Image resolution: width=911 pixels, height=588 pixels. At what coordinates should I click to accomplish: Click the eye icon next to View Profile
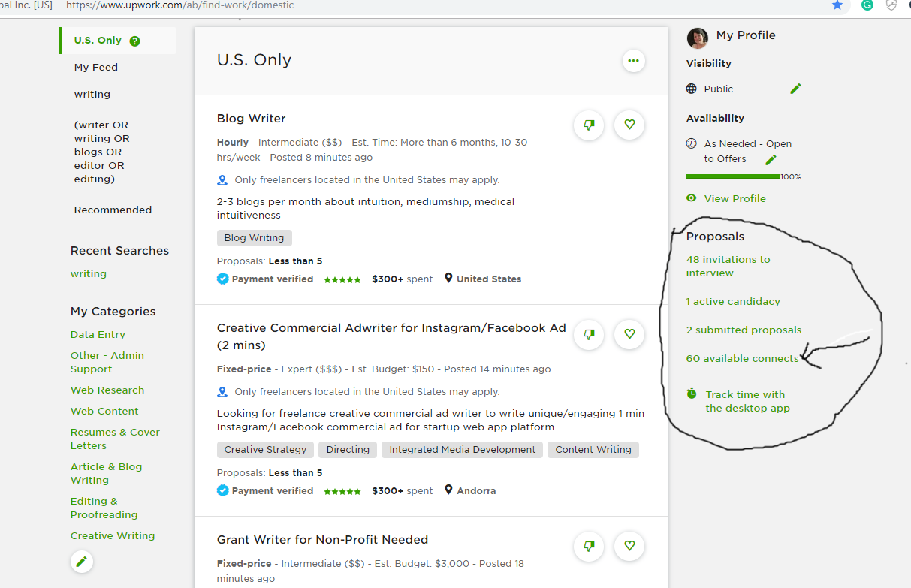(691, 198)
